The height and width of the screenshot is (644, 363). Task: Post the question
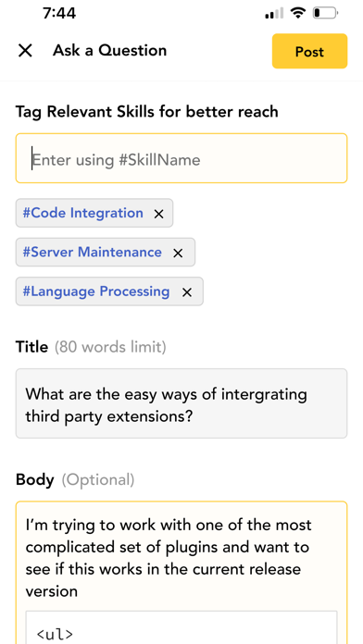click(x=309, y=51)
